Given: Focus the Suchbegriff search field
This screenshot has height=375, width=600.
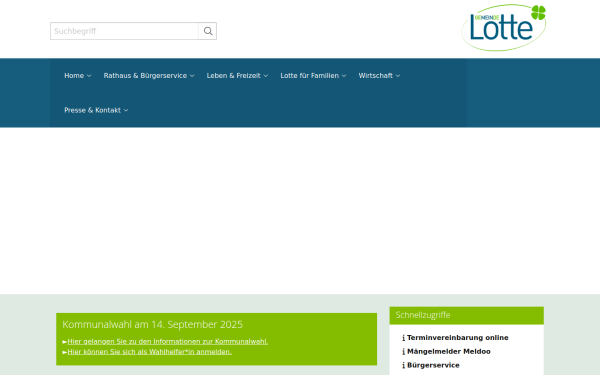Looking at the screenshot, I should [x=124, y=31].
